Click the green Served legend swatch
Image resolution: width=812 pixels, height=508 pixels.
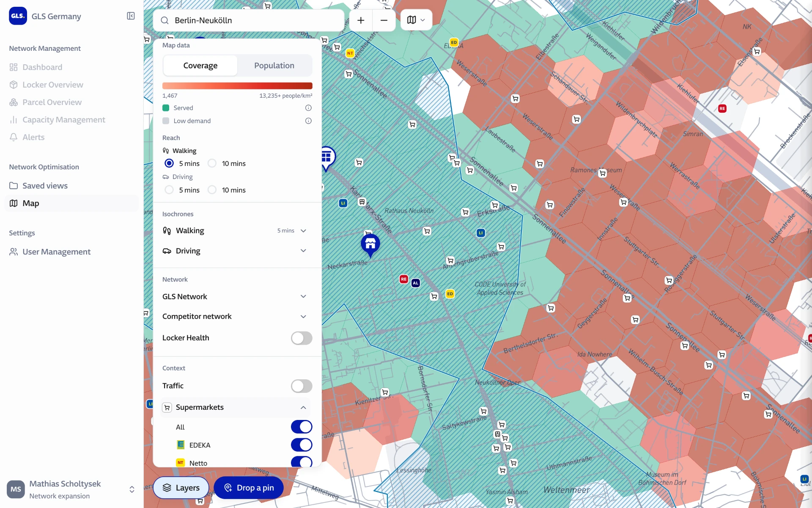click(x=166, y=108)
